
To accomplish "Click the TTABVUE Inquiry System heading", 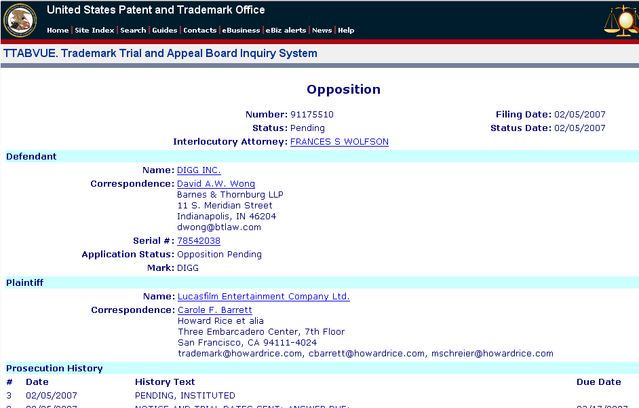I will tap(160, 53).
